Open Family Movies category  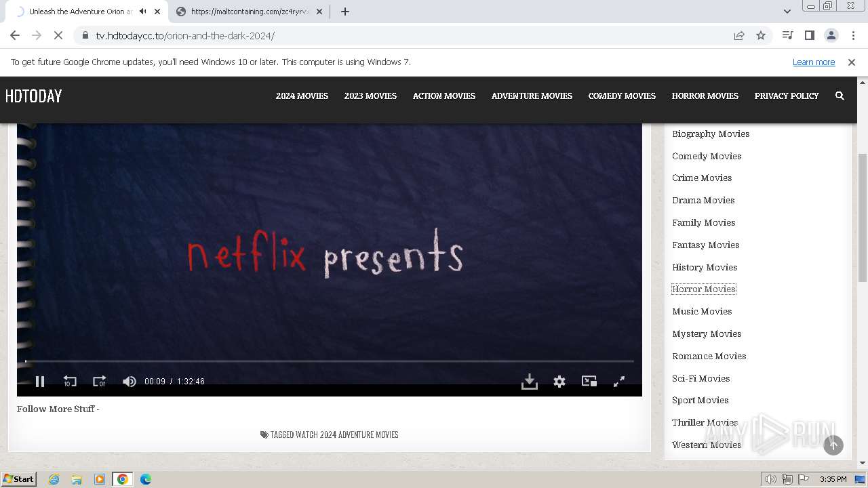click(703, 222)
